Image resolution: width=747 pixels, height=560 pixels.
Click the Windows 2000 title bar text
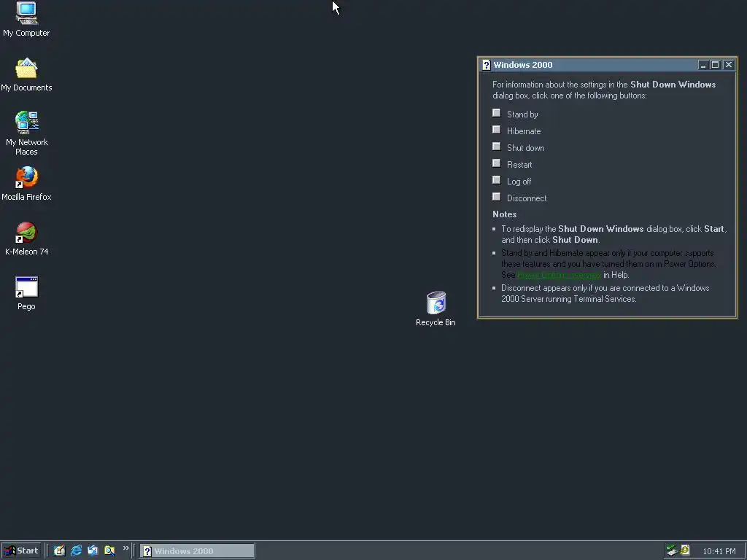[x=522, y=65]
